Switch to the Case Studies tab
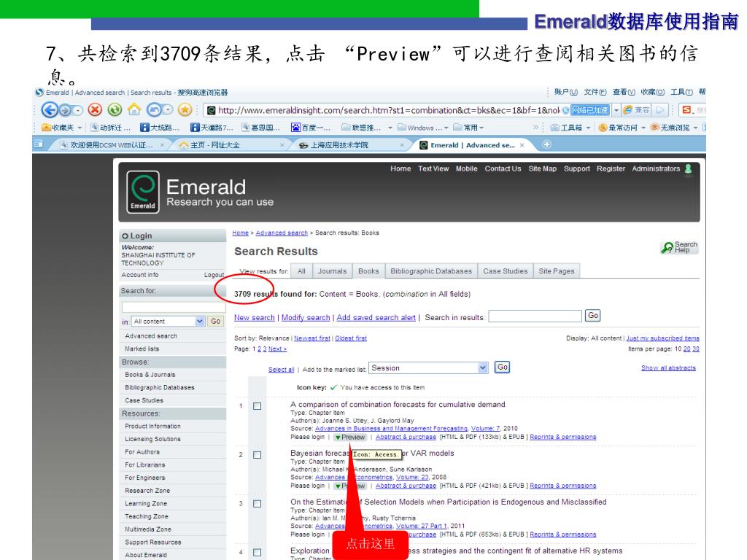The width and height of the screenshot is (747, 560). tap(506, 271)
